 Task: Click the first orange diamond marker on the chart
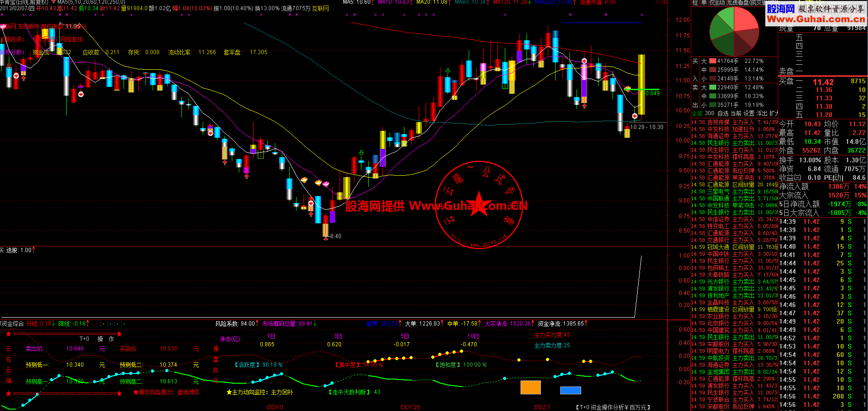(x=304, y=180)
